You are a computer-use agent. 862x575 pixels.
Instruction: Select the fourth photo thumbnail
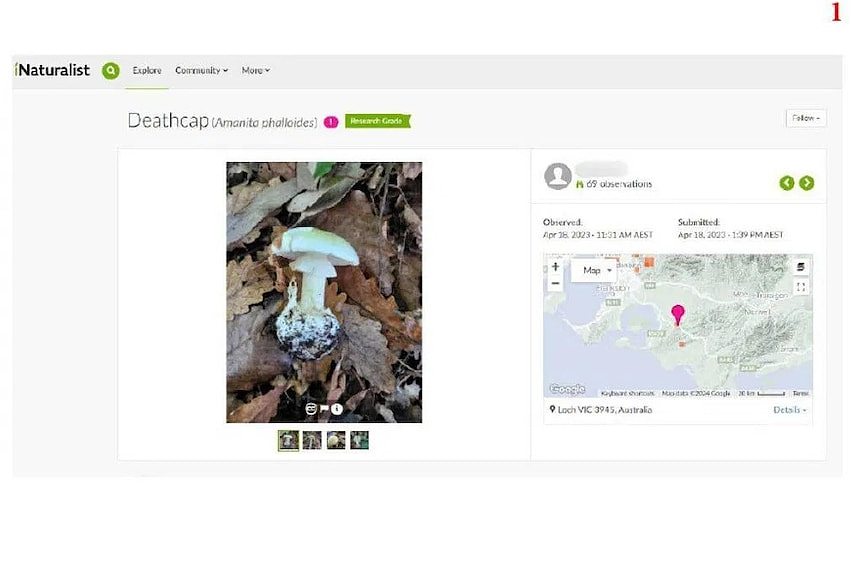tap(360, 440)
